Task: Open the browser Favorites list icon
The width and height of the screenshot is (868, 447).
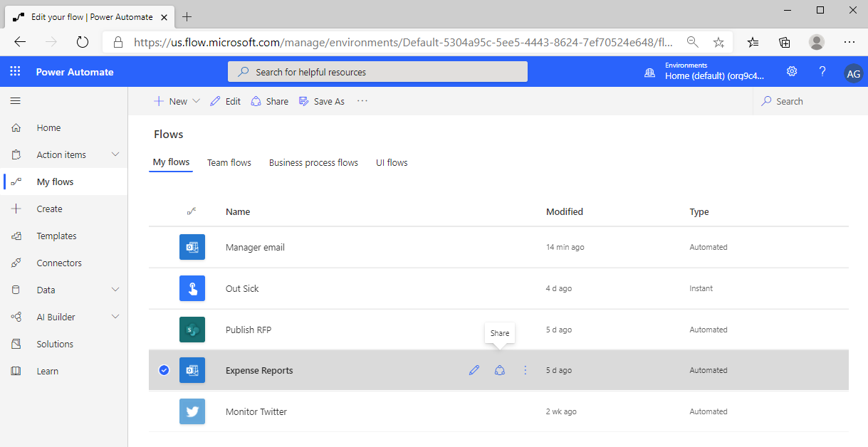Action: tap(753, 42)
